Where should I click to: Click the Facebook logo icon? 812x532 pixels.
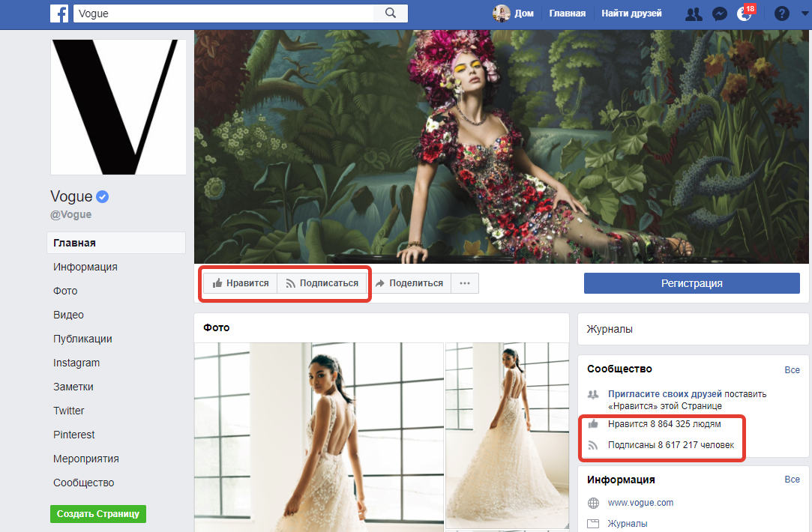point(59,13)
